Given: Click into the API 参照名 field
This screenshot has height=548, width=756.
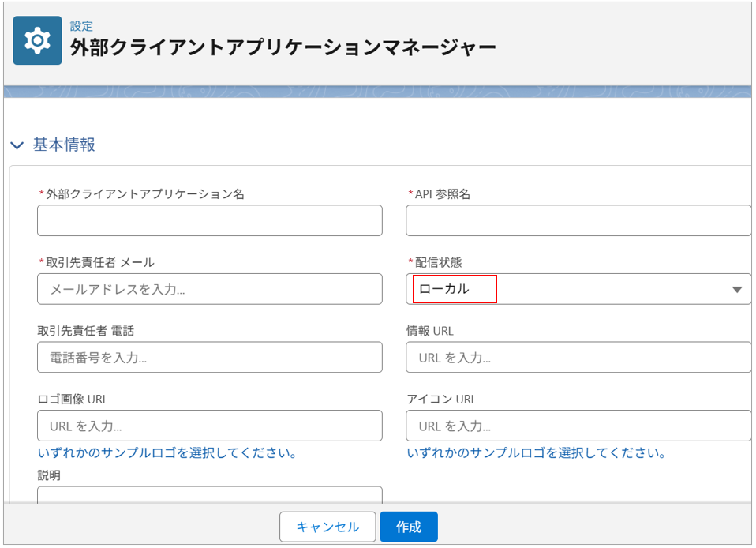Looking at the screenshot, I should (578, 220).
